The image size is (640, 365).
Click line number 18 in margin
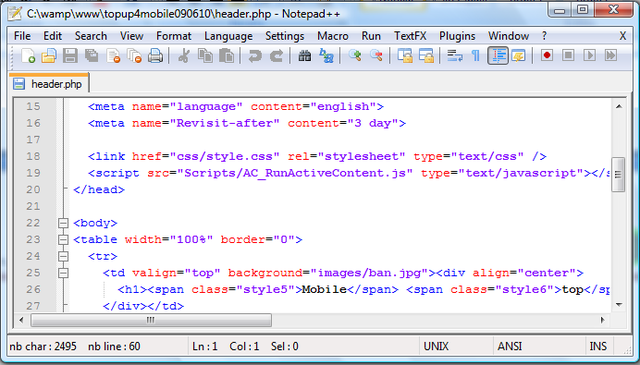[33, 156]
